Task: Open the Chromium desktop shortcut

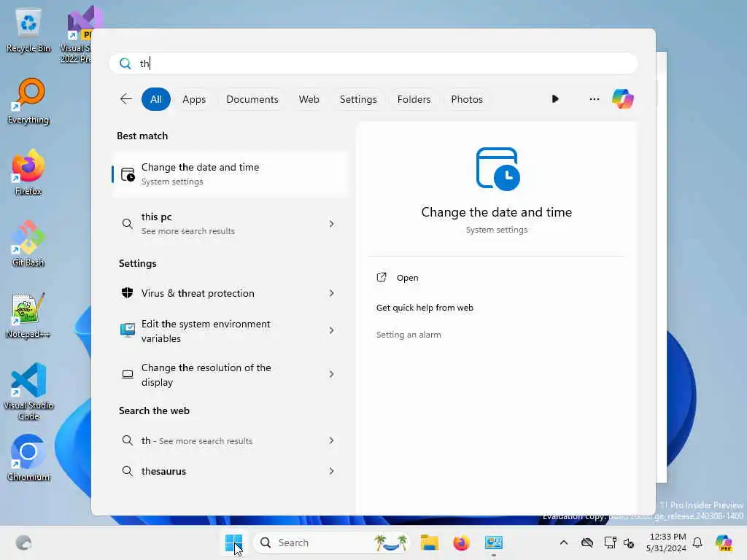Action: pos(28,458)
